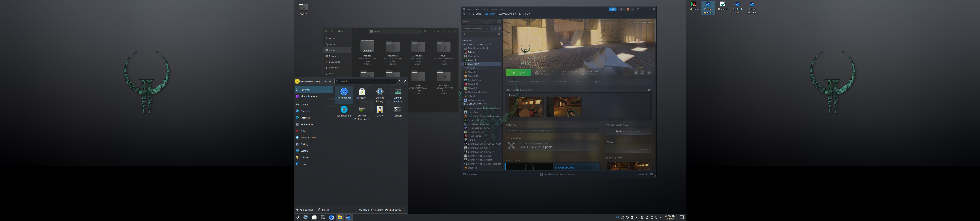Add Quake II RTX to favorites star

point(649,73)
